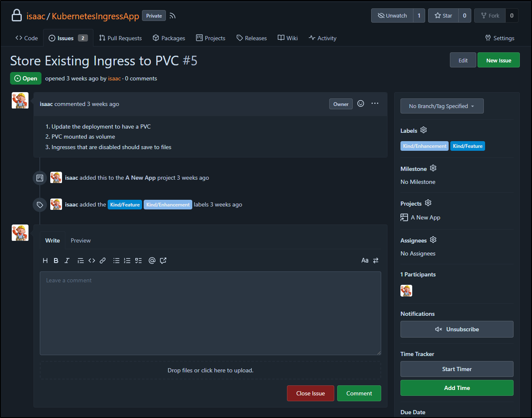This screenshot has width=532, height=418.
Task: Click the drop files upload area
Action: coord(210,370)
